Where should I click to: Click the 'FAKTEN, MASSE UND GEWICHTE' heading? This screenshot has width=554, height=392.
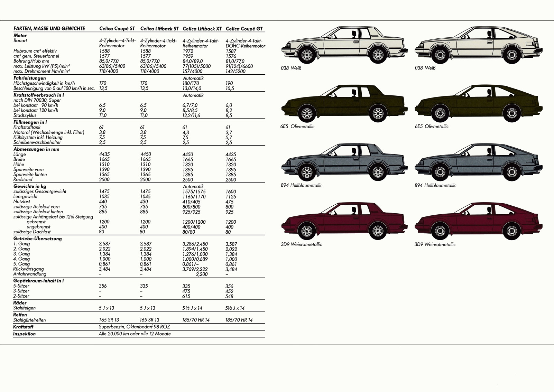[x=49, y=29]
